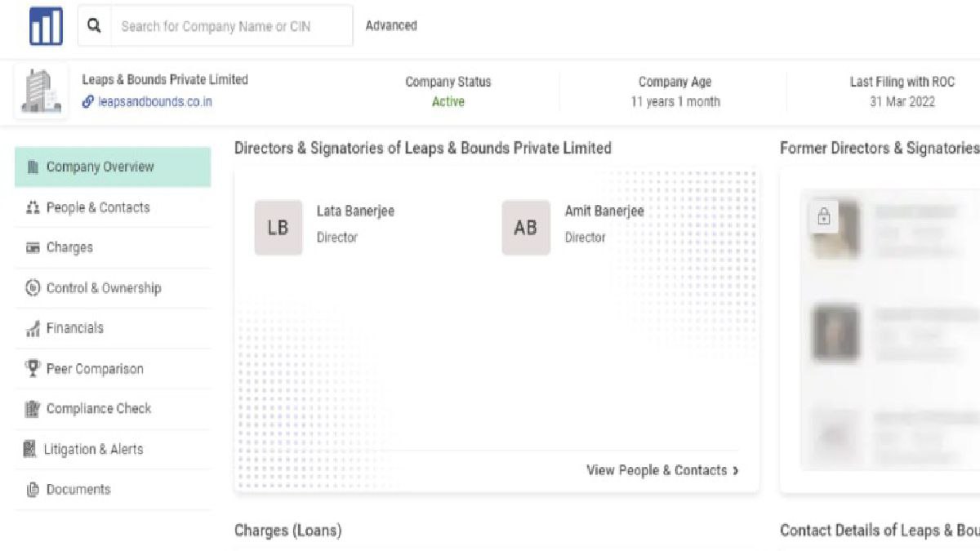Screen dimensions: 980x551
Task: Click the Control & Ownership icon
Action: (33, 288)
